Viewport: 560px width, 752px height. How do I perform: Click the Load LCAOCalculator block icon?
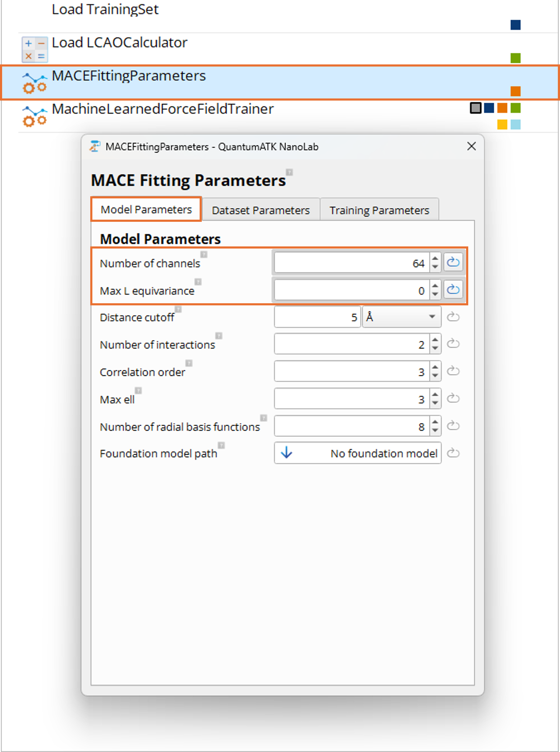point(35,50)
